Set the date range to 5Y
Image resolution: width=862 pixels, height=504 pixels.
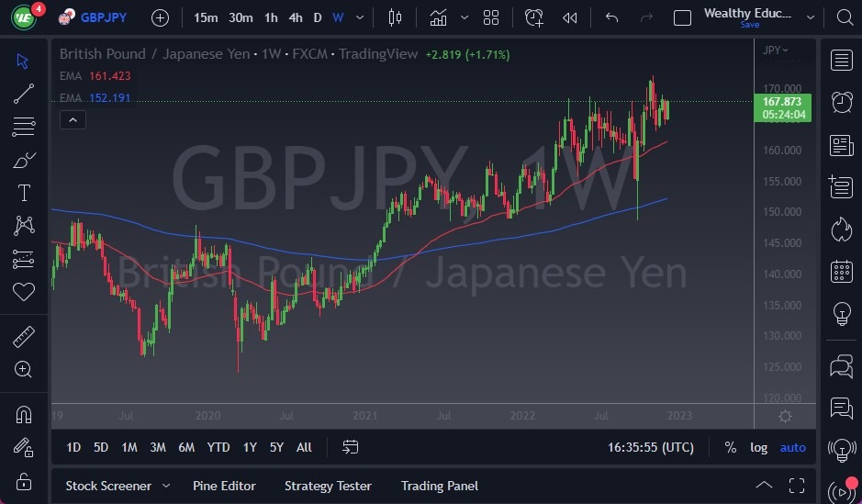click(x=276, y=447)
